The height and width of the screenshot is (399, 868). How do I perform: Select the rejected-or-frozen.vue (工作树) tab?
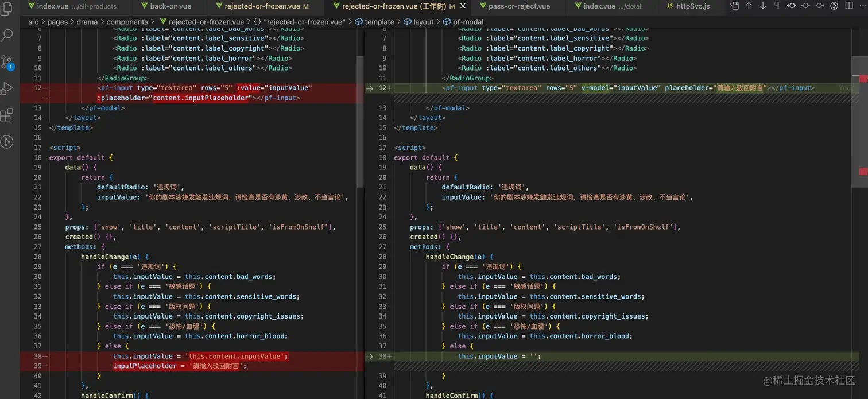click(398, 6)
